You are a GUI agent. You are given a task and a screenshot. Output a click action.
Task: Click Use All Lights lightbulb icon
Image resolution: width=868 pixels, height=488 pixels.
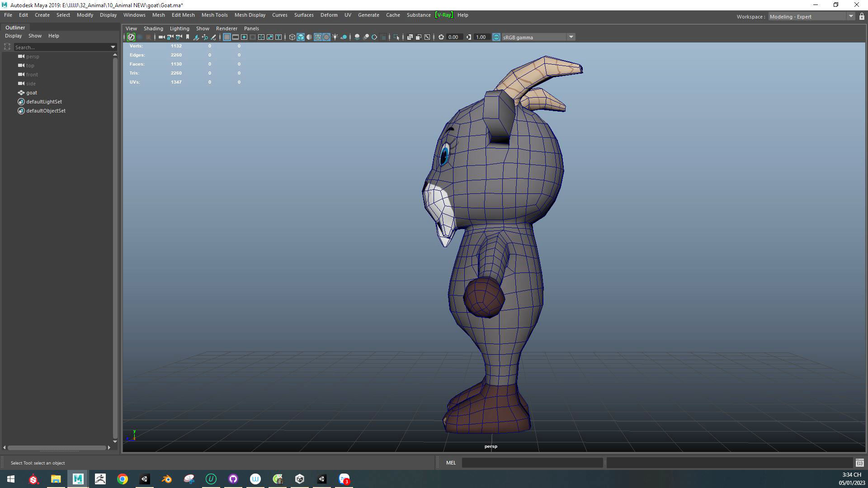(x=335, y=37)
